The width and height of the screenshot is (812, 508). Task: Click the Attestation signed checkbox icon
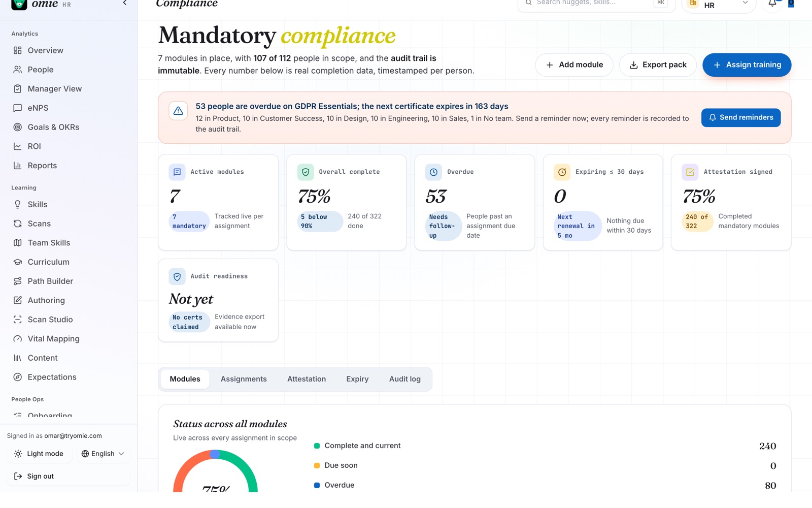point(690,172)
